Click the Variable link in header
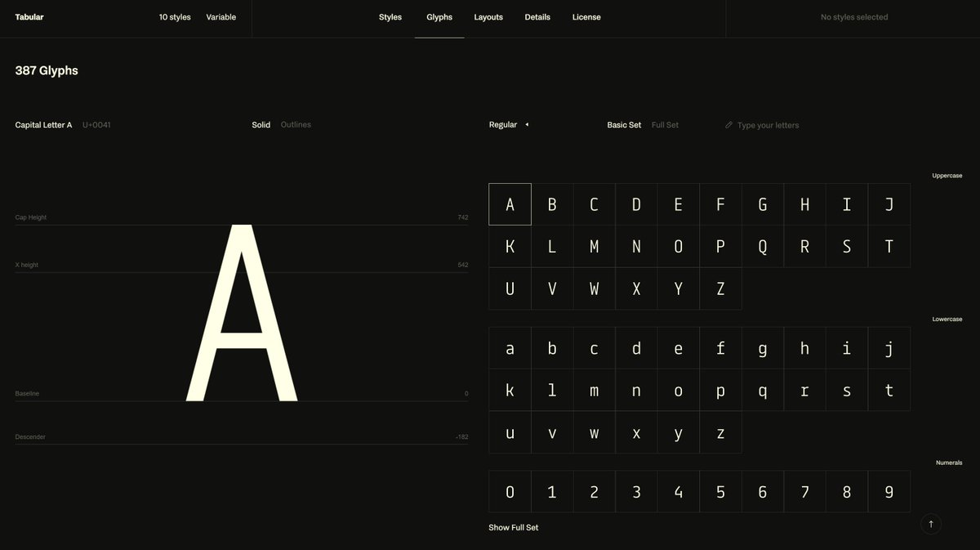This screenshot has height=550, width=980. [x=220, y=17]
